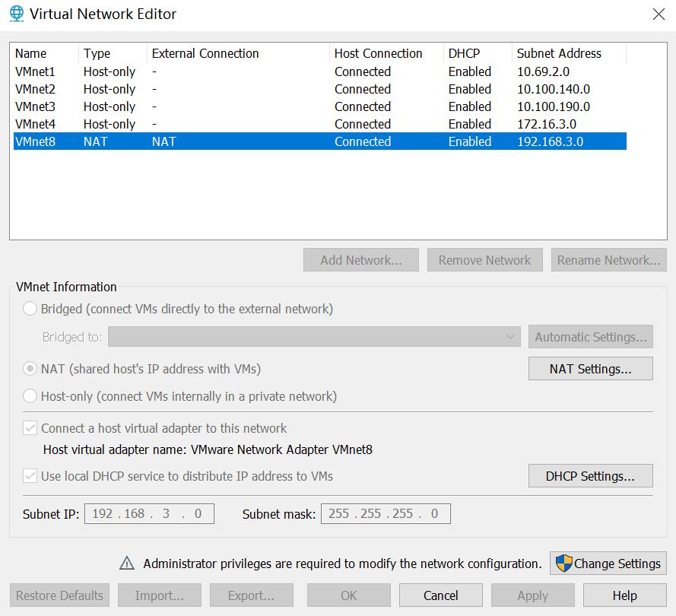Screen dimensions: 676x616
Task: Click External Connection column header
Action: (239, 53)
